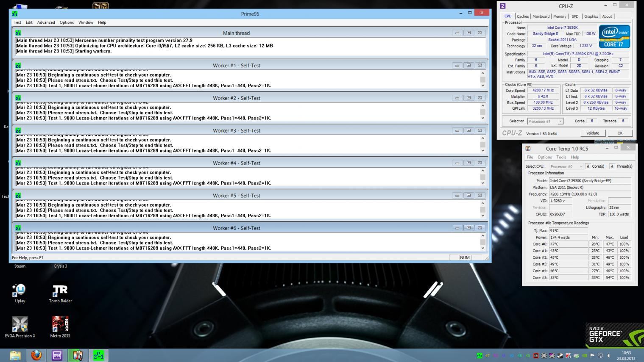This screenshot has height=362, width=644.
Task: Restore the Worker #2 child window
Action: coord(468,98)
